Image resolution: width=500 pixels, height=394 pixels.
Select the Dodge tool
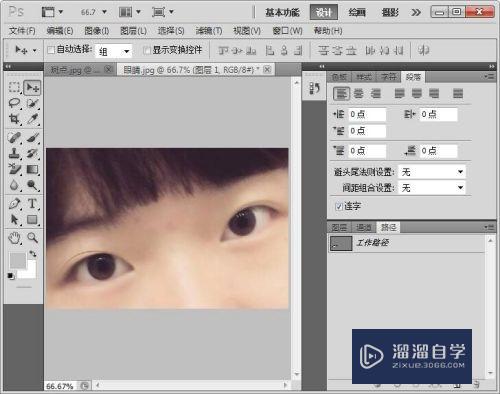pos(32,185)
